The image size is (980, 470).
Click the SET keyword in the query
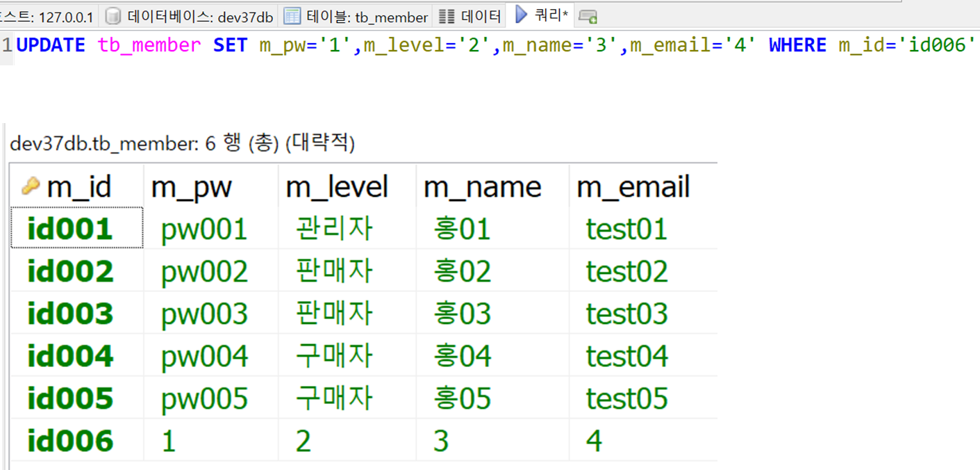point(230,45)
